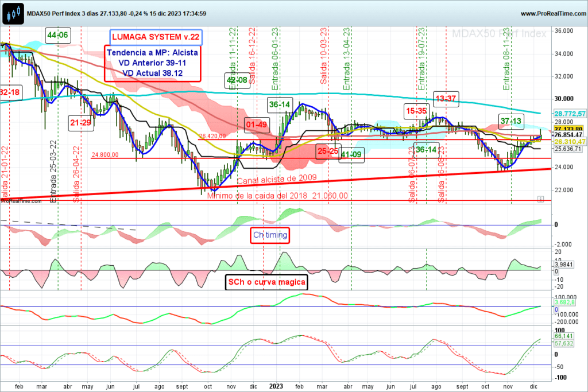The height and width of the screenshot is (392, 588).
Task: Click the '25.636,71' price tag
Action: click(568, 149)
